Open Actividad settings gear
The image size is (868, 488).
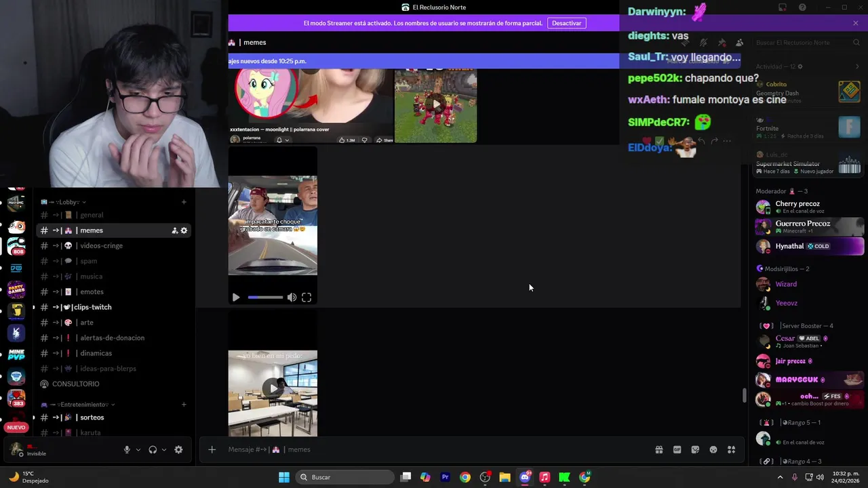(x=800, y=66)
